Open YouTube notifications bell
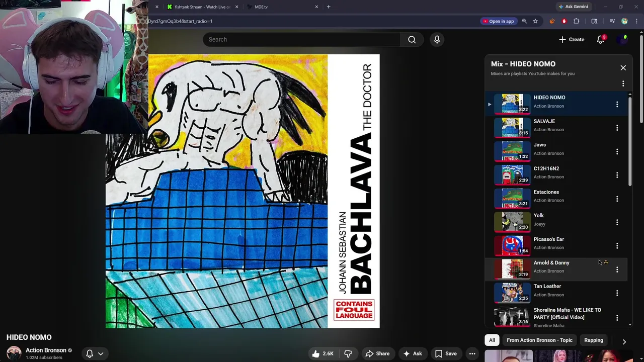This screenshot has width=644, height=362. [600, 40]
